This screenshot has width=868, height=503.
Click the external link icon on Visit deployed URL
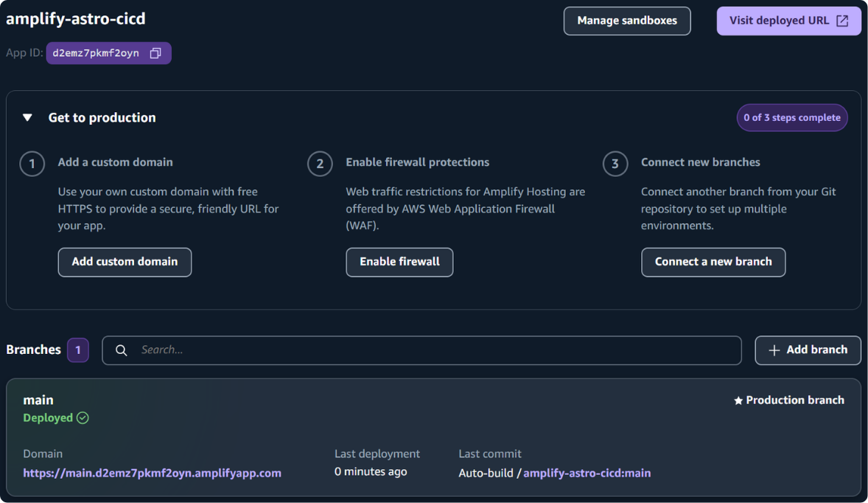[842, 21]
